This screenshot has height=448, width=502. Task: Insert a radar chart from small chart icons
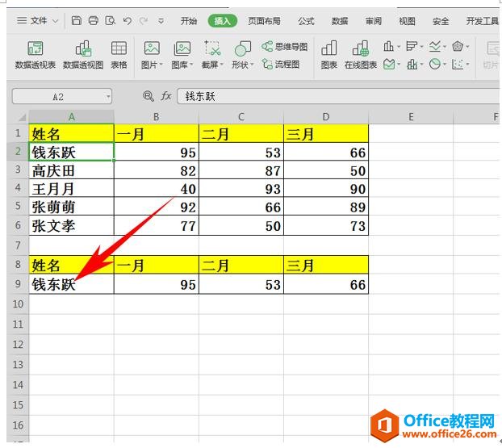458,47
